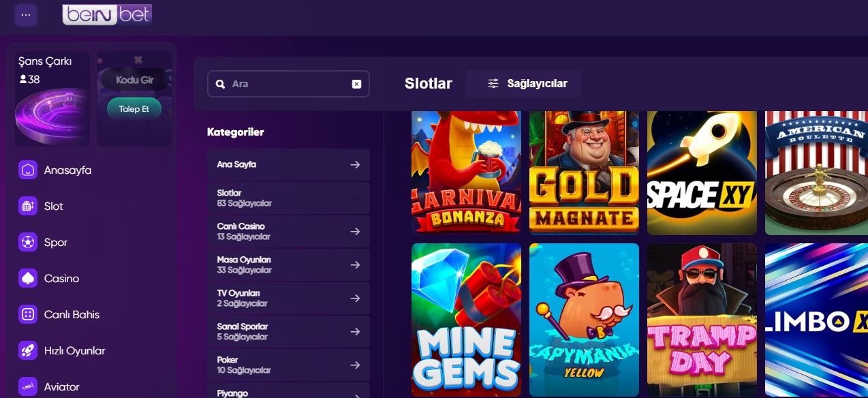The height and width of the screenshot is (398, 868).
Task: Clear the search field with X icon
Action: point(356,84)
